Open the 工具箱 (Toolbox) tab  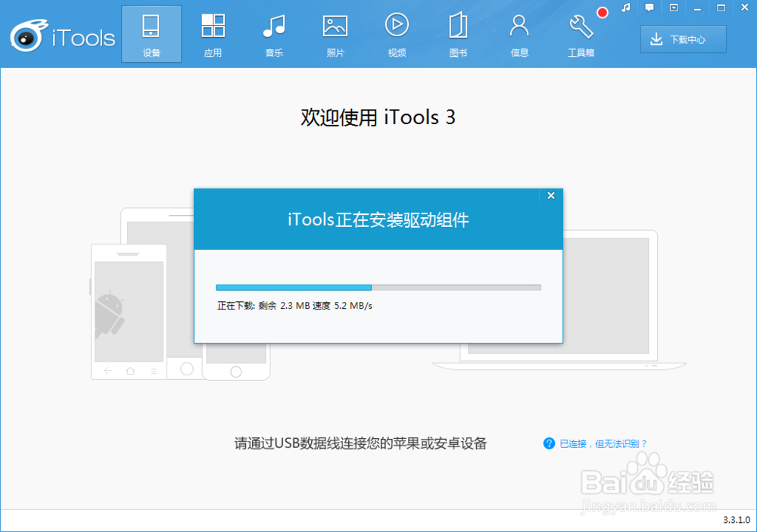point(581,36)
